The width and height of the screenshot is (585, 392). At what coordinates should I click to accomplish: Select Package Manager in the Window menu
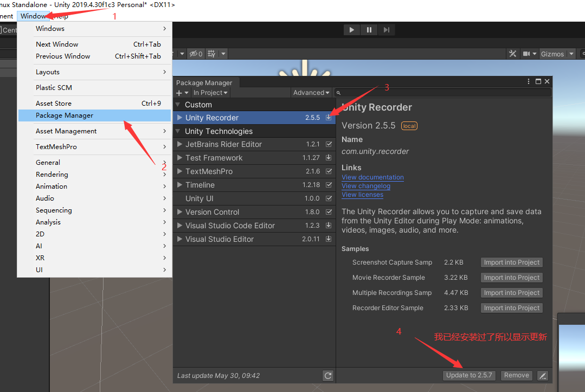coord(65,115)
